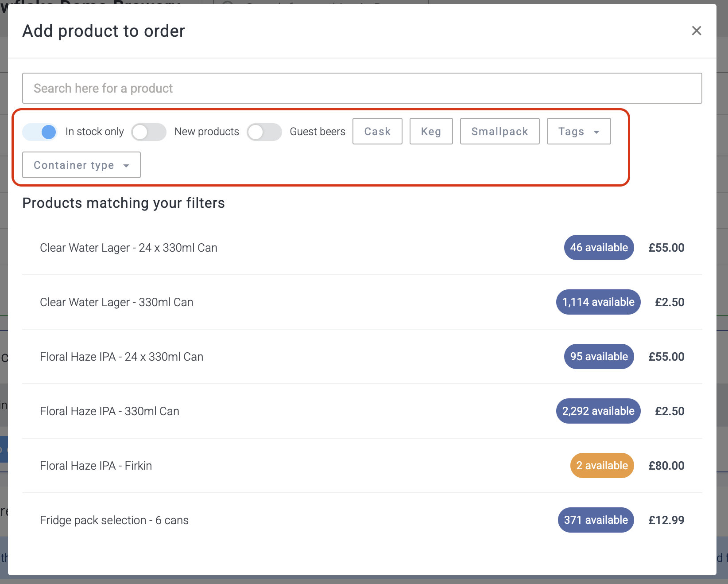Click the Products matching your filters heading

[x=124, y=203]
